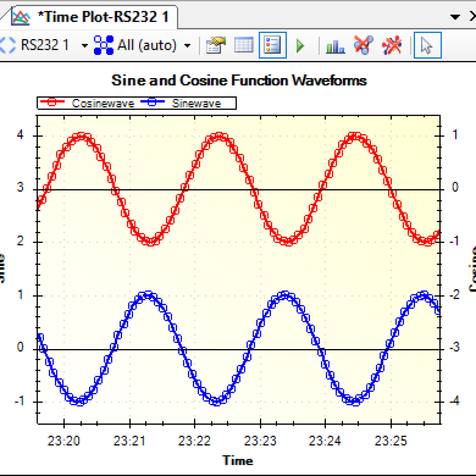The height and width of the screenshot is (476, 476).
Task: Click the Time axis label
Action: click(238, 461)
